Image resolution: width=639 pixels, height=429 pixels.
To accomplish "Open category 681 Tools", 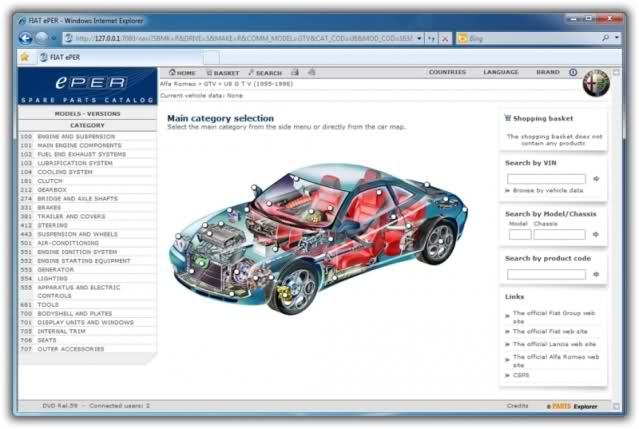I will click(x=87, y=305).
